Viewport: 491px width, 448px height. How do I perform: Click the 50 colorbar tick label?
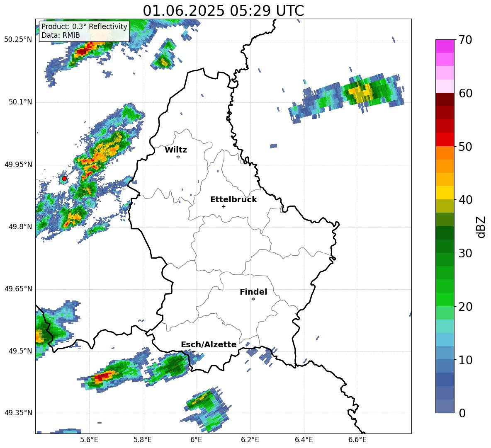[x=465, y=147]
